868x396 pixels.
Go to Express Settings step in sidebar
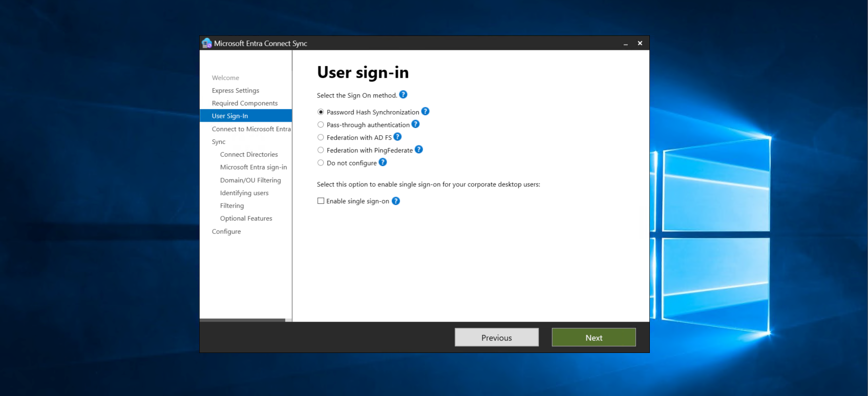click(x=236, y=91)
